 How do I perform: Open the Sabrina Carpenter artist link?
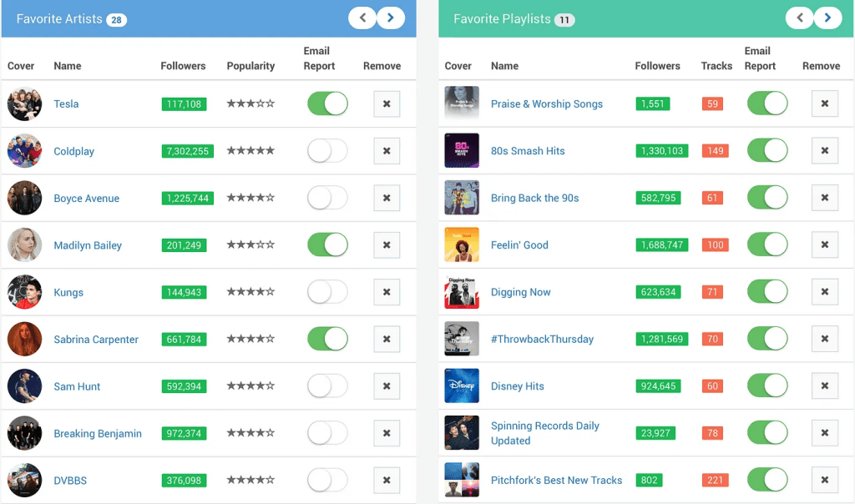pyautogui.click(x=96, y=340)
